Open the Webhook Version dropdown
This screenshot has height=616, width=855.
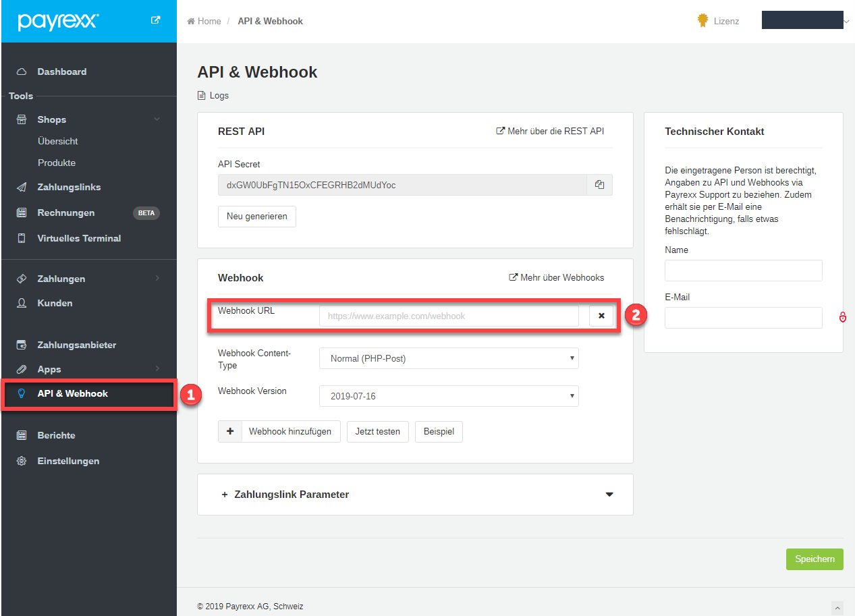click(x=449, y=396)
